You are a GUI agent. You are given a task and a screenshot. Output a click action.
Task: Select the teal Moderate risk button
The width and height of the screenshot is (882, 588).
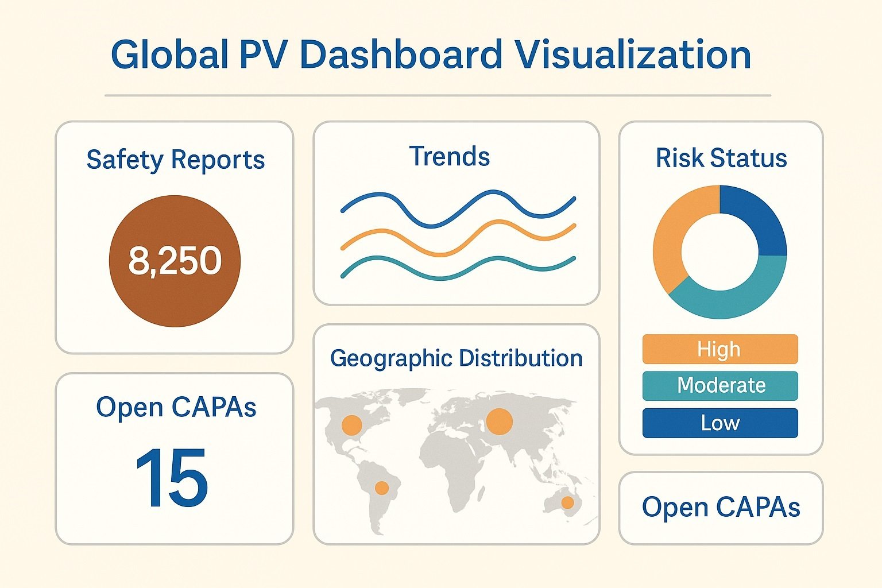pos(720,385)
